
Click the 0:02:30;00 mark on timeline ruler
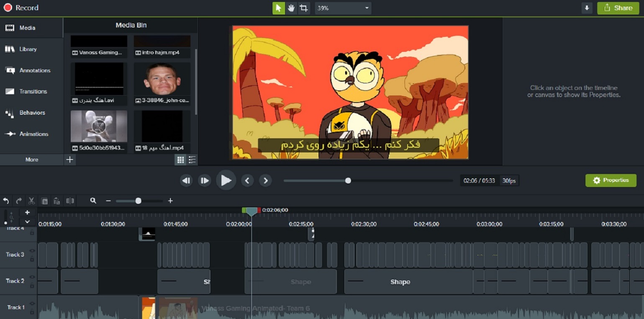pos(363,224)
